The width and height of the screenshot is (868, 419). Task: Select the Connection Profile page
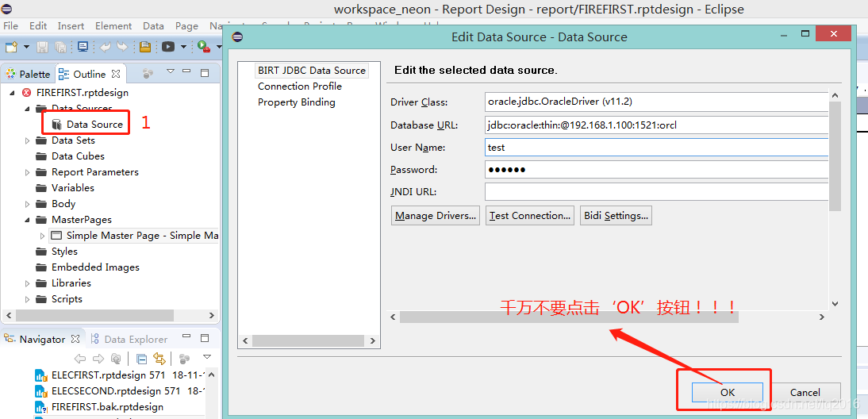[x=299, y=86]
